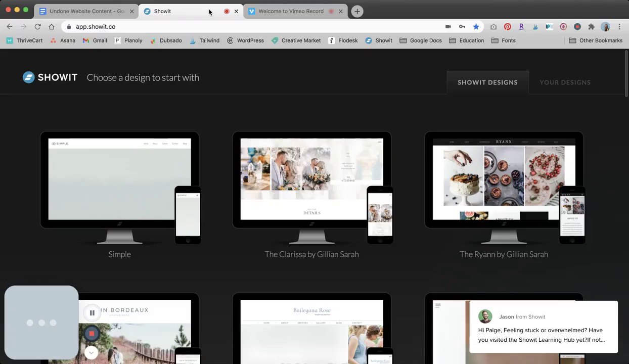This screenshot has height=364, width=629.
Task: Expand the recorder controls chevron
Action: [92, 352]
